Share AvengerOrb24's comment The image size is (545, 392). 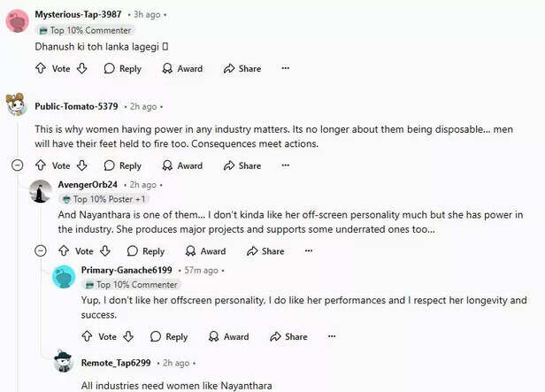coord(265,251)
